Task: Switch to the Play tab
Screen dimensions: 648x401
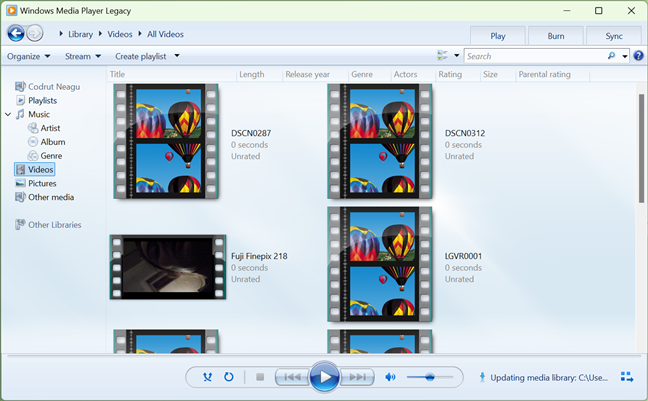Action: (498, 36)
